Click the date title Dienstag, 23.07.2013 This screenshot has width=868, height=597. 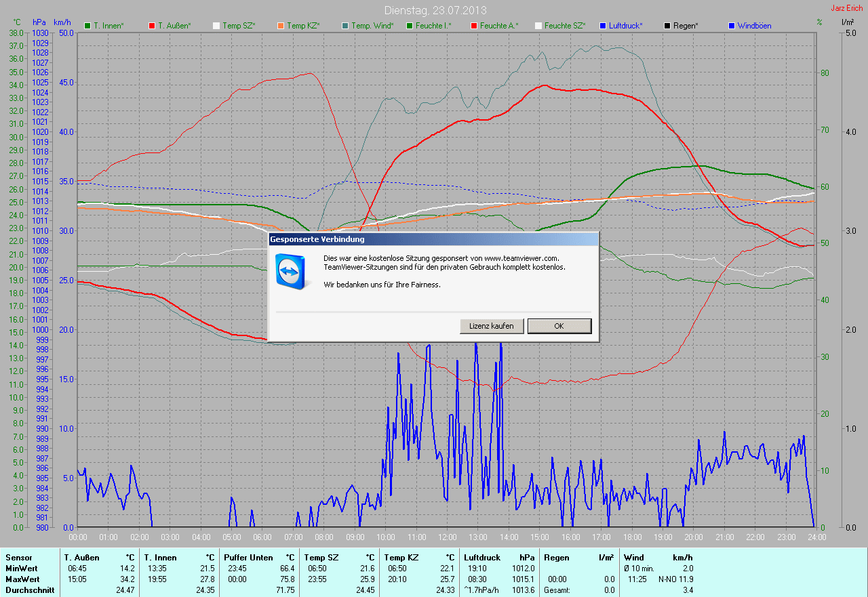coord(435,10)
